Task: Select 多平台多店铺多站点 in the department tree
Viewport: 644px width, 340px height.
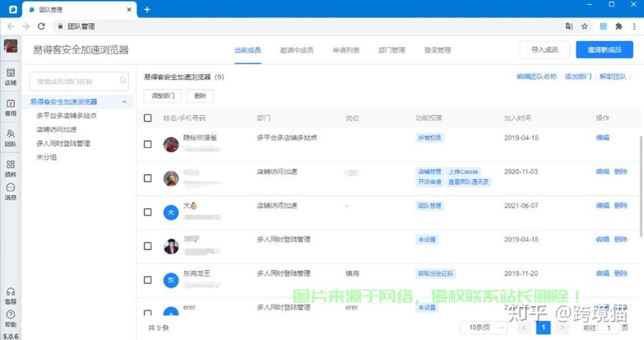Action: 67,116
